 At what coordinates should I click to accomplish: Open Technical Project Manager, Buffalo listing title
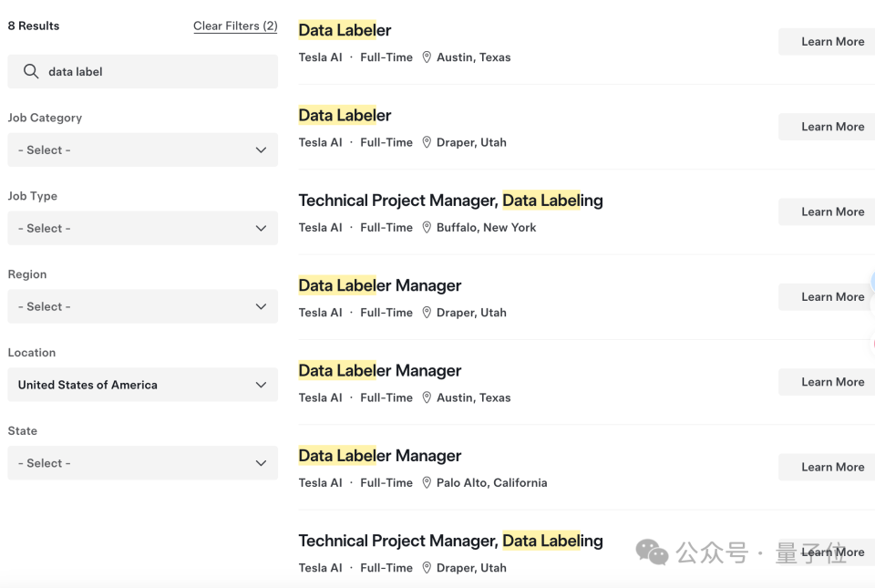coord(450,201)
